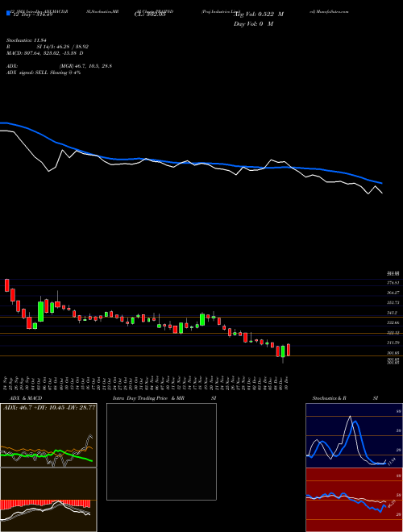Click the right end of the white price line
403x532 pixels.
381,193
